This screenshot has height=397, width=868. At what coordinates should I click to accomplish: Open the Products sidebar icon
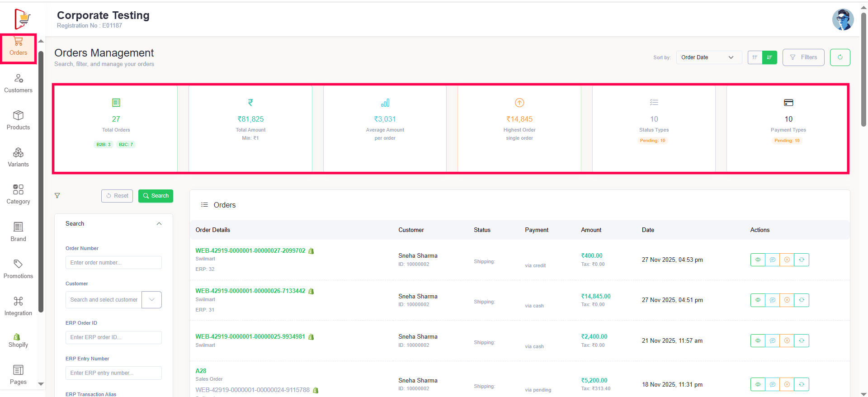[x=18, y=121]
